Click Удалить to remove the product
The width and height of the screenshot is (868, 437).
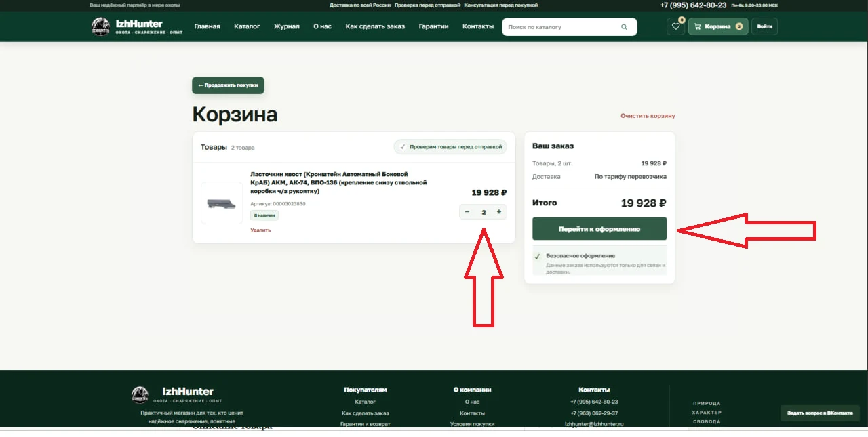coord(260,230)
